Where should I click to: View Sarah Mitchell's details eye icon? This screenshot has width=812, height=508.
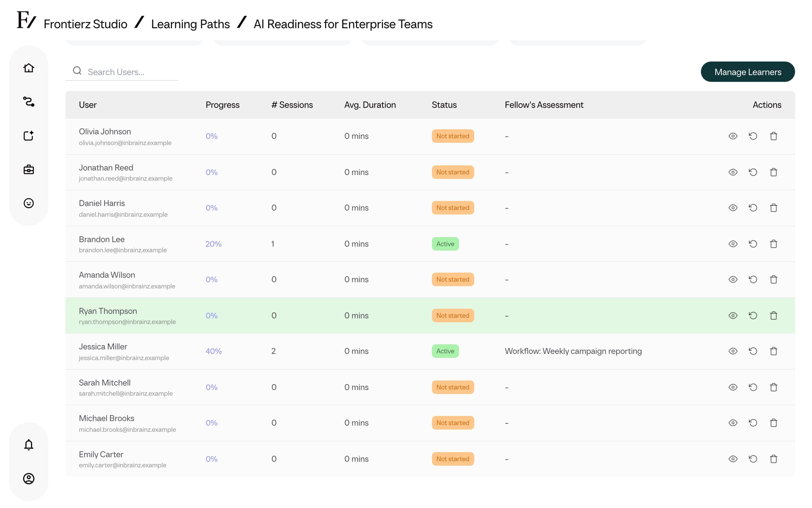[733, 387]
